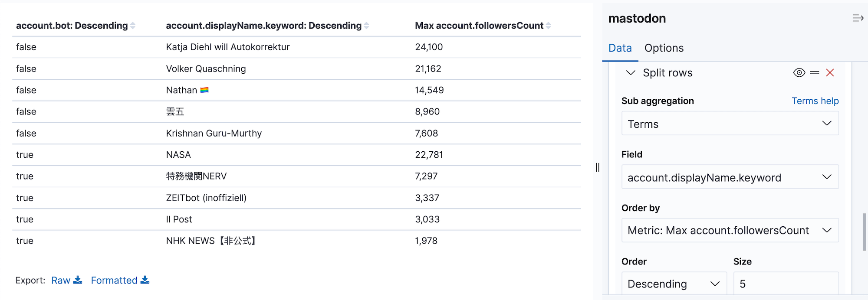Viewport: 868px width, 300px height.
Task: Sort the account.displayName.keyword column
Action: point(367,25)
